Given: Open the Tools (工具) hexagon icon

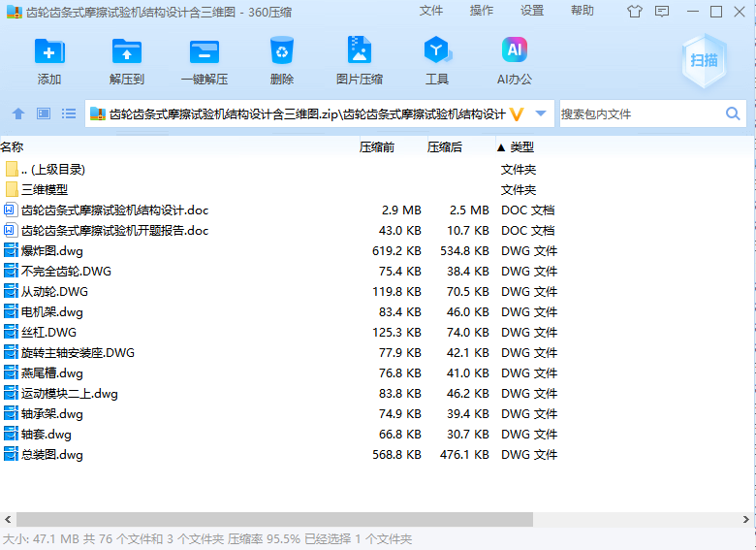Looking at the screenshot, I should [437, 49].
